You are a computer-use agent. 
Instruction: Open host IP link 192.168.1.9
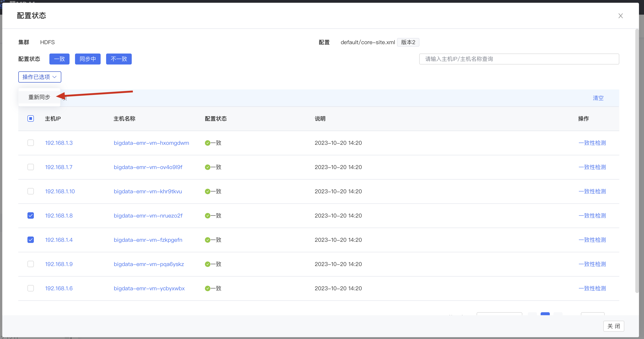tap(59, 264)
